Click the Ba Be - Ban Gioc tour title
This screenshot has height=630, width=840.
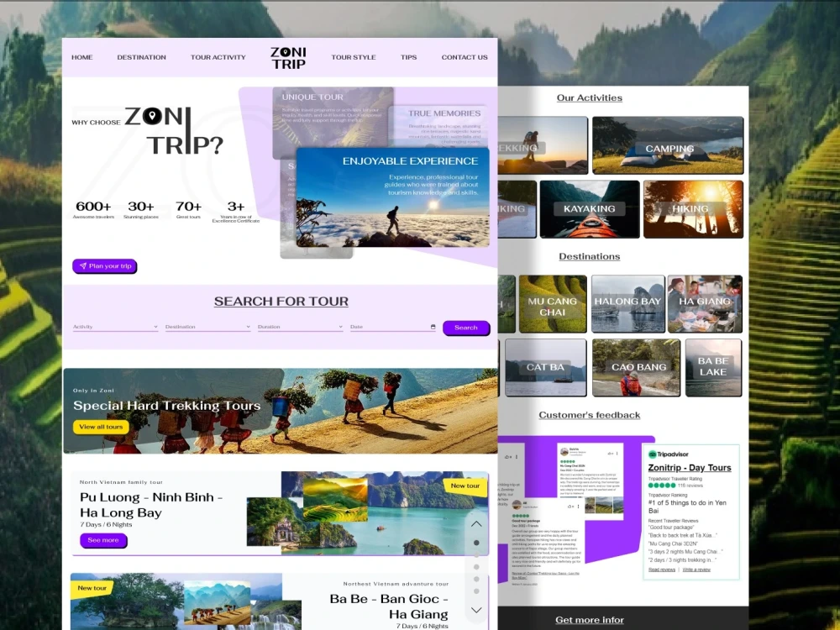tap(389, 606)
